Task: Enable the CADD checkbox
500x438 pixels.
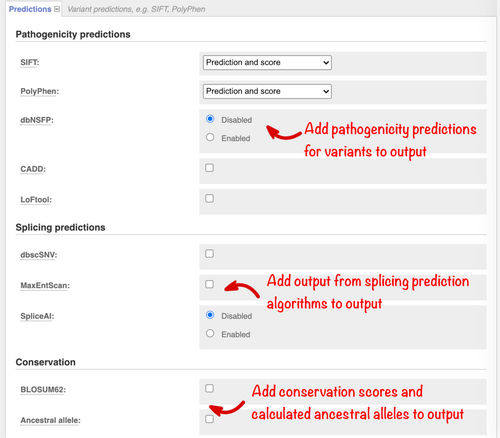Action: (209, 168)
